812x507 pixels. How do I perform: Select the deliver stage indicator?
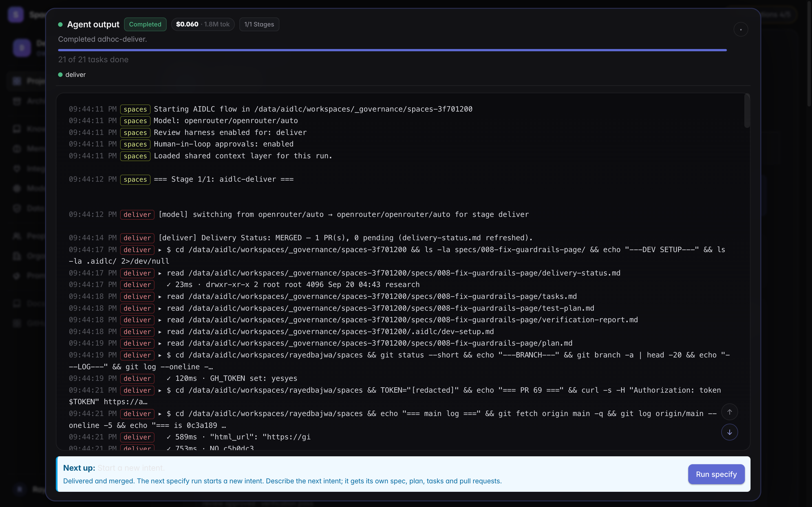72,74
